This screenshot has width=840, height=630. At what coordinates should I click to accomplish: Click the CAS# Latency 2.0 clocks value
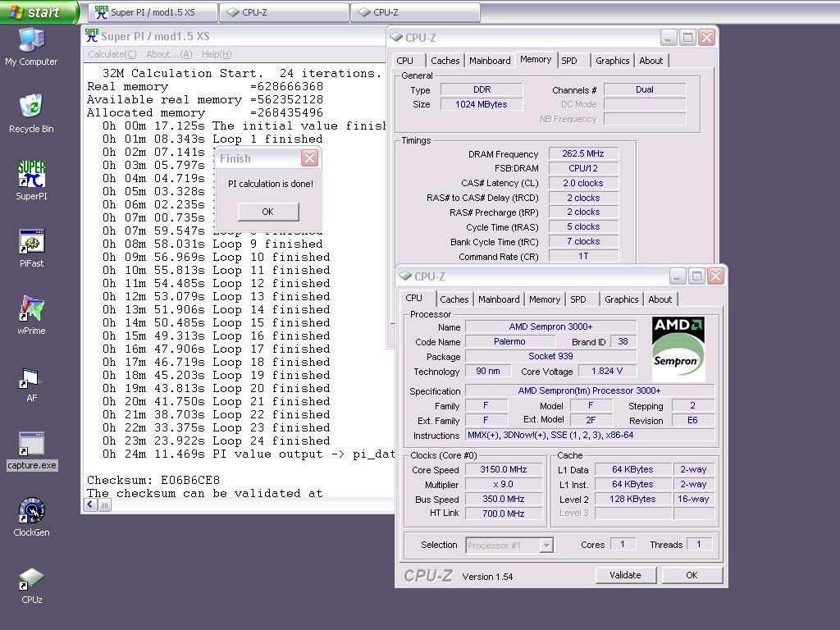tap(583, 183)
